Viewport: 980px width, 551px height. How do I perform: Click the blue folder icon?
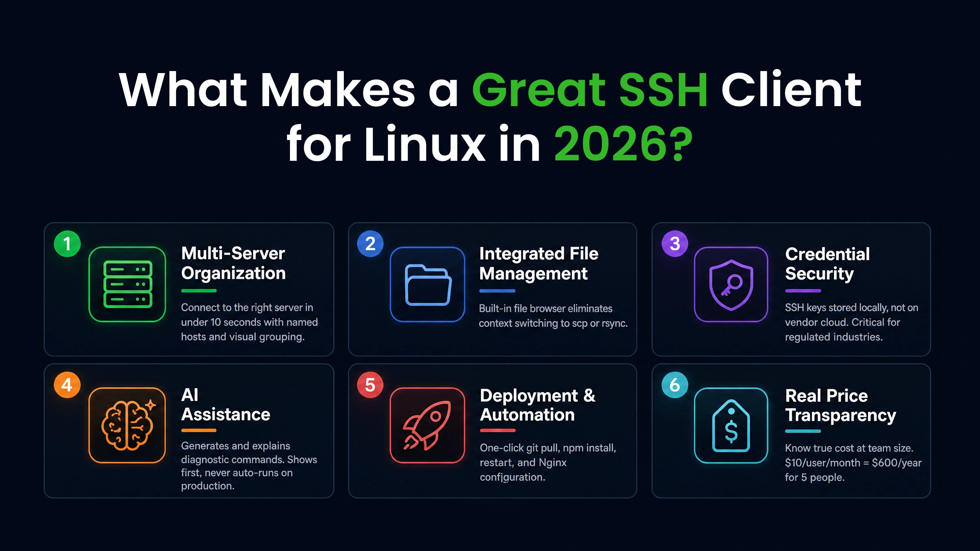[x=428, y=284]
